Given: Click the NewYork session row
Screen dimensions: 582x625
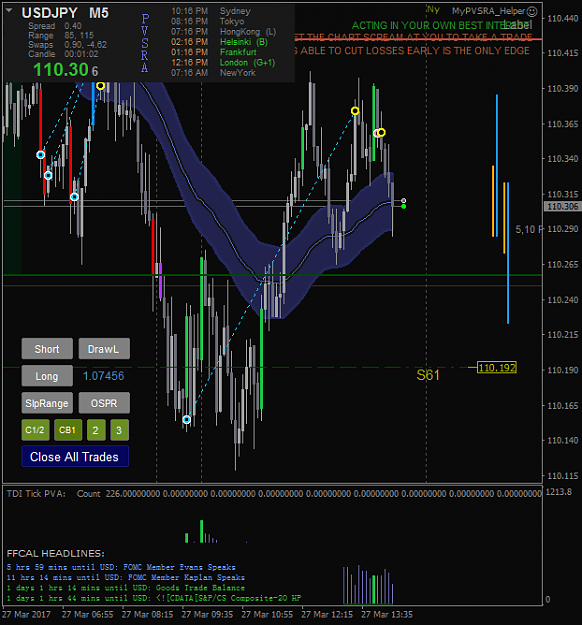Looking at the screenshot, I should [213, 73].
